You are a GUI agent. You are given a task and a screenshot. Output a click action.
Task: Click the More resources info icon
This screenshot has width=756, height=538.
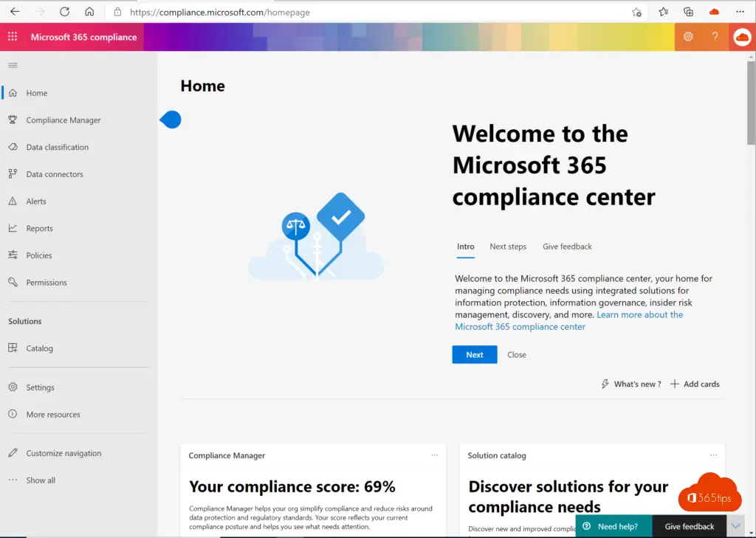[x=13, y=413]
